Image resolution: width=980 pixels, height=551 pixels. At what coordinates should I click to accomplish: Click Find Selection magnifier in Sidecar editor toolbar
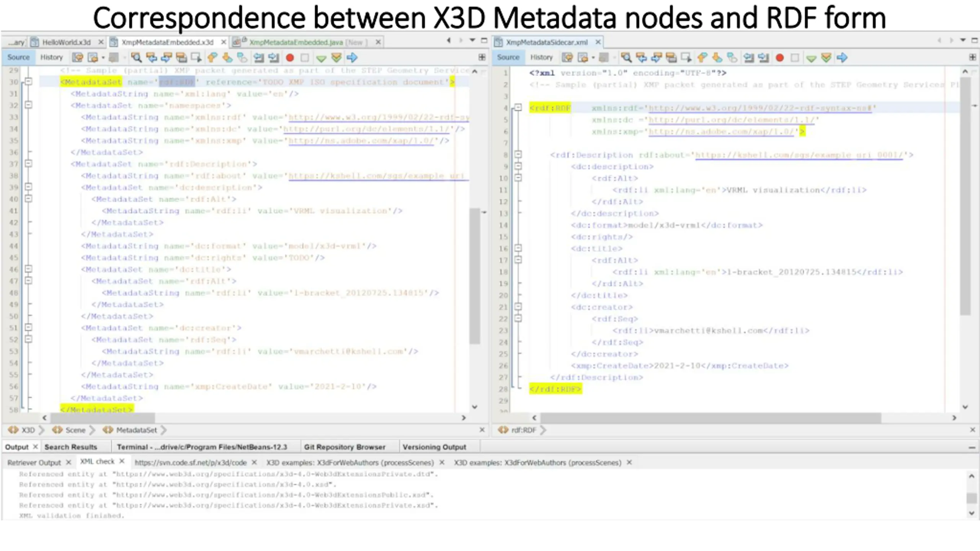626,57
